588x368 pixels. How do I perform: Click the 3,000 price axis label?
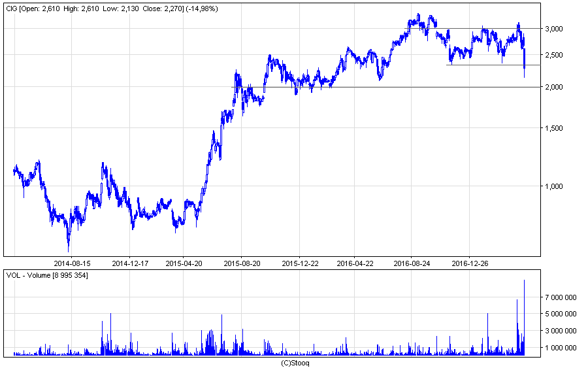553,29
